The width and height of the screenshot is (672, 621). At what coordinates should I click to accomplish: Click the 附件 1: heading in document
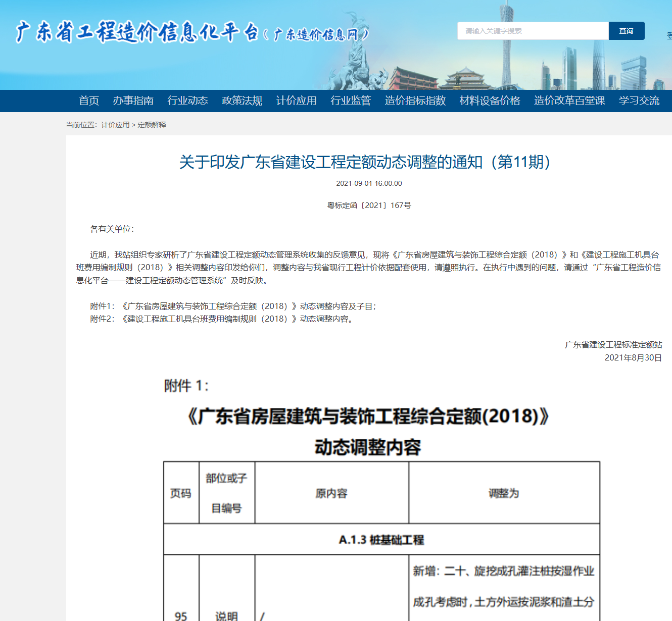[186, 386]
